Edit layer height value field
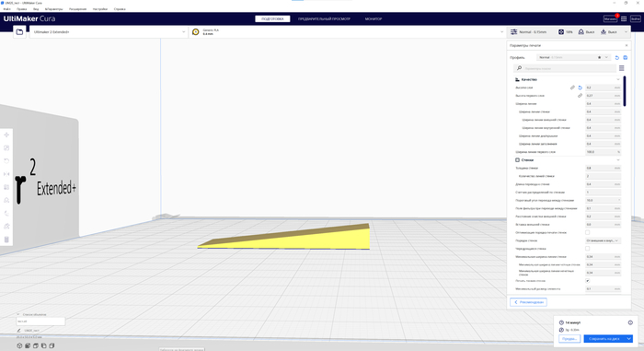Image resolution: width=644 pixels, height=351 pixels. pos(603,88)
